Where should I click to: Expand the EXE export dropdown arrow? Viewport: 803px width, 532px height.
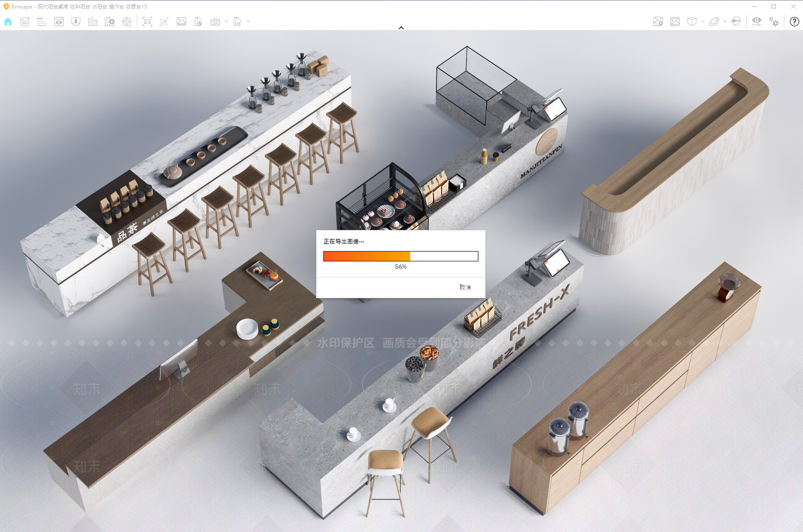[248, 22]
